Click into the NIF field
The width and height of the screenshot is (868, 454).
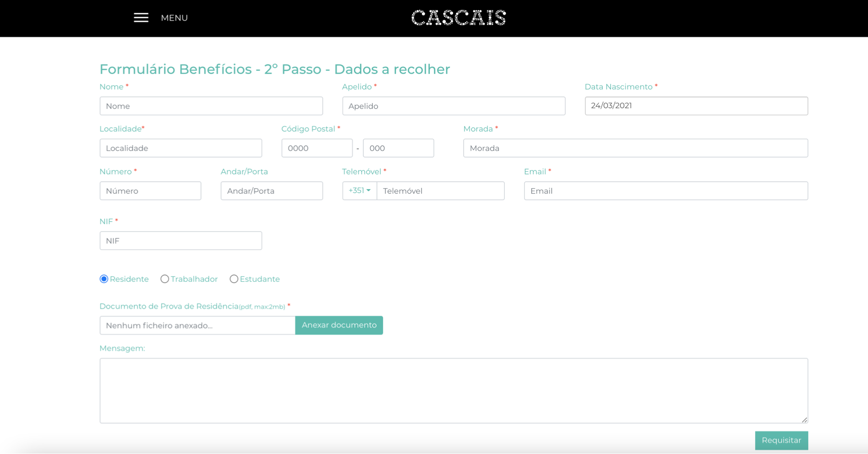tap(181, 241)
